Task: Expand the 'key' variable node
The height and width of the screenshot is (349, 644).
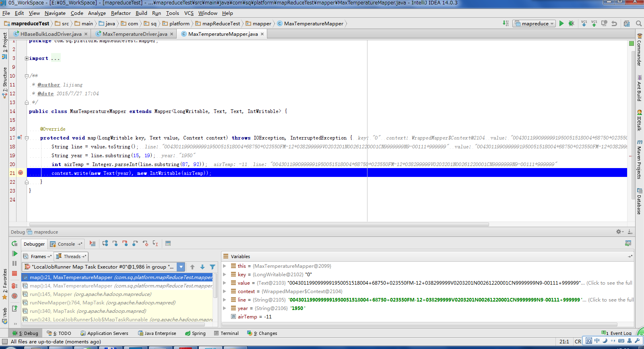Action: 225,275
